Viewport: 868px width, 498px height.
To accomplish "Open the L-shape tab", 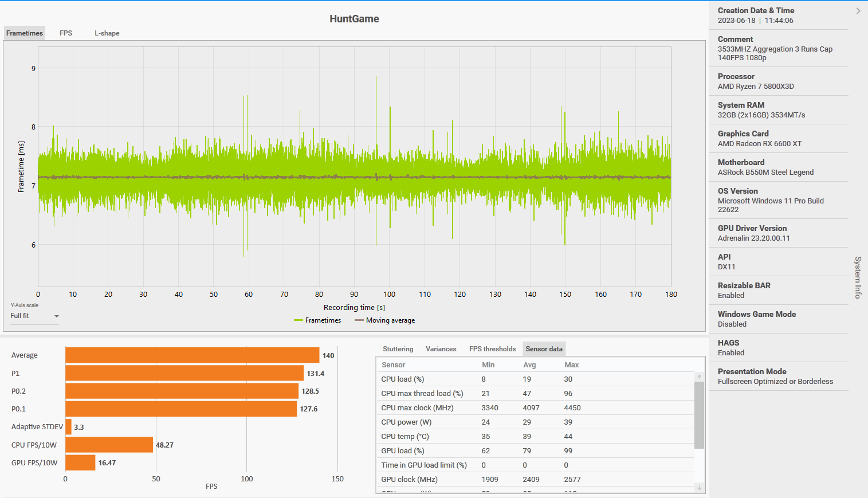I will pyautogui.click(x=107, y=33).
